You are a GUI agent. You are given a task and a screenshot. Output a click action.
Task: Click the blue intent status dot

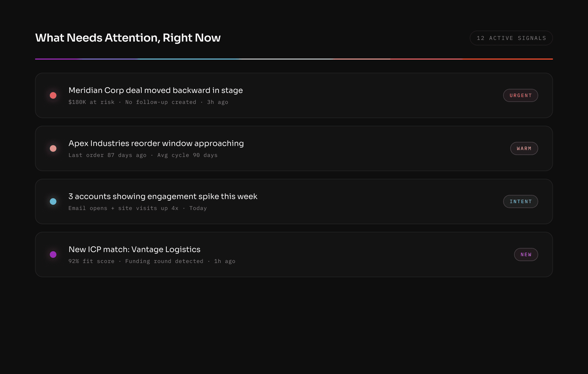coord(53,201)
